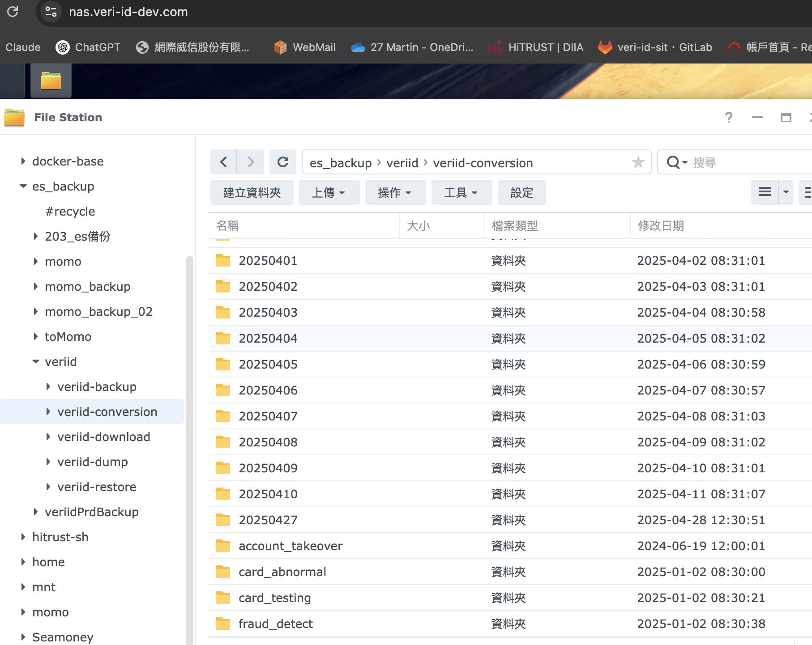Click the back navigation arrow in File Station
Viewport: 812px width, 645px height.
(x=224, y=162)
